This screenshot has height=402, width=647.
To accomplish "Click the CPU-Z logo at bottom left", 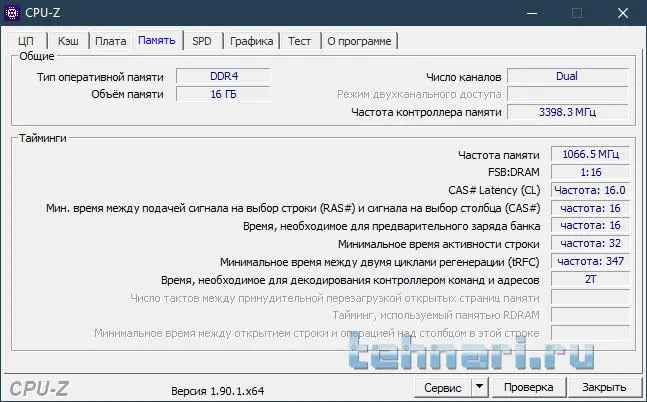I will point(39,389).
